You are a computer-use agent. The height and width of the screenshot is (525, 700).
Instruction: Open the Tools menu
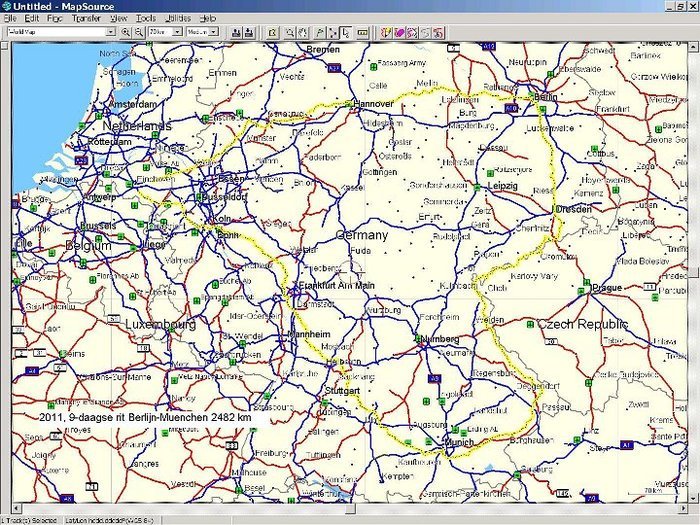click(x=146, y=19)
